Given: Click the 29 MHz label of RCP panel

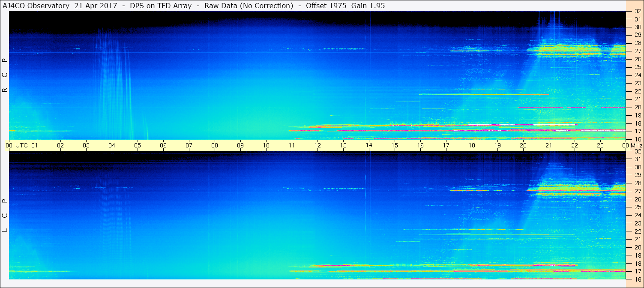Looking at the screenshot, I should [x=638, y=35].
